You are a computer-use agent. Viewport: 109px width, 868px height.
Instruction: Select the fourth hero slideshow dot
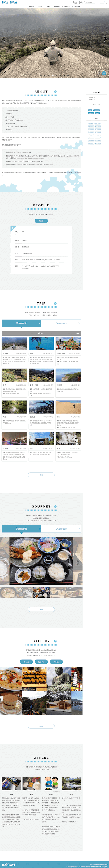[52, 76]
